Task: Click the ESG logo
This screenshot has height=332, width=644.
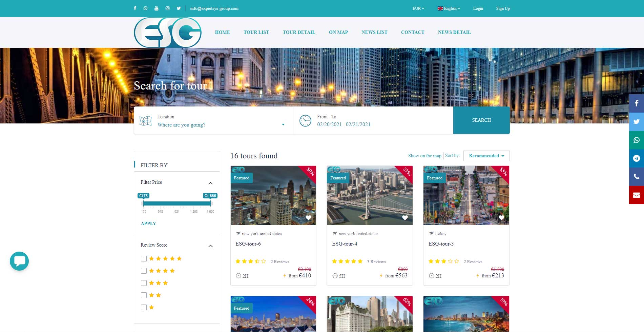Action: (x=168, y=33)
